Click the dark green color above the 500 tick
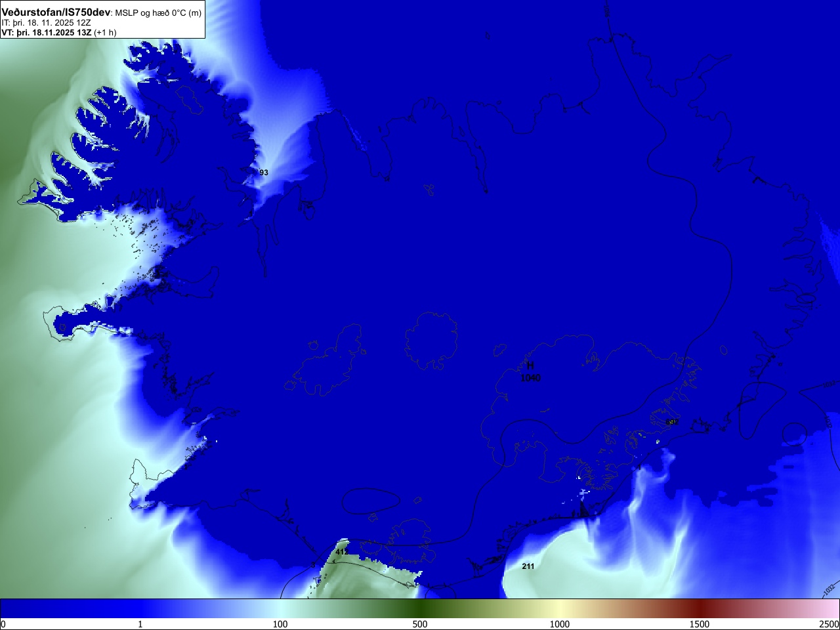 [420, 608]
